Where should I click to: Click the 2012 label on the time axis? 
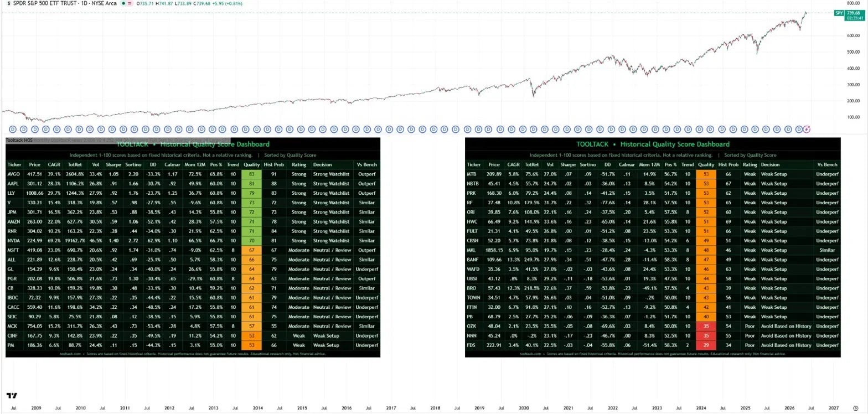pos(169,408)
